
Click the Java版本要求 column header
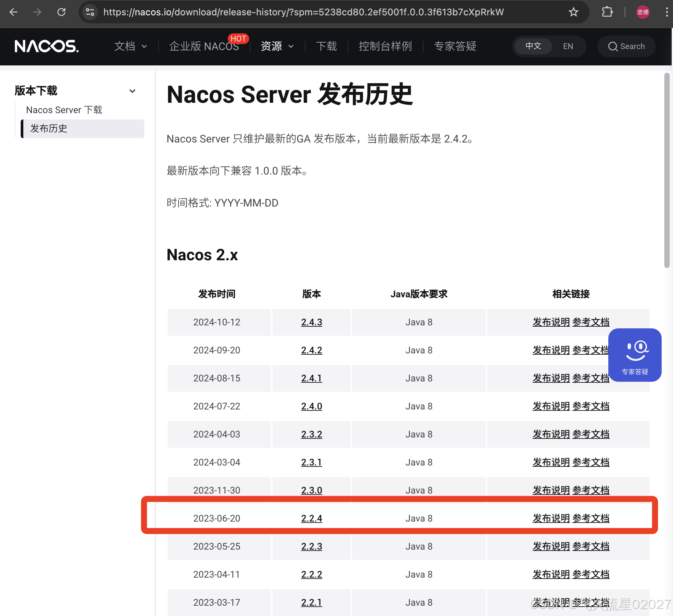(x=419, y=294)
